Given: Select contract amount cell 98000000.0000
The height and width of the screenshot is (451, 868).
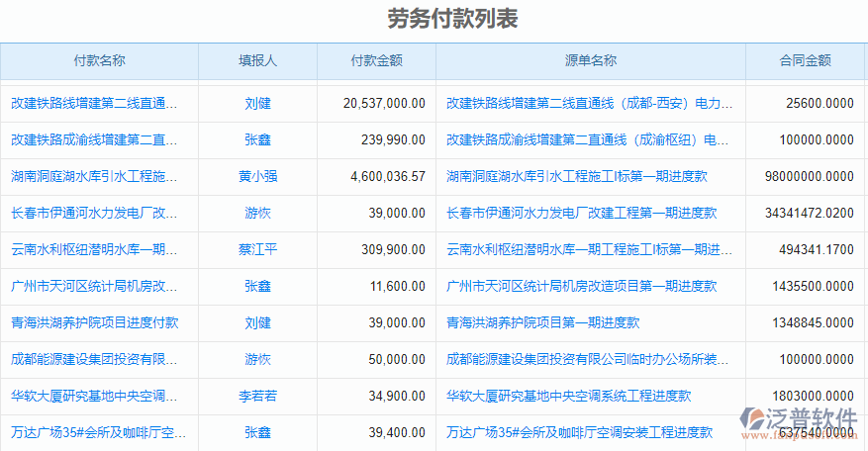Looking at the screenshot, I should click(x=809, y=176).
